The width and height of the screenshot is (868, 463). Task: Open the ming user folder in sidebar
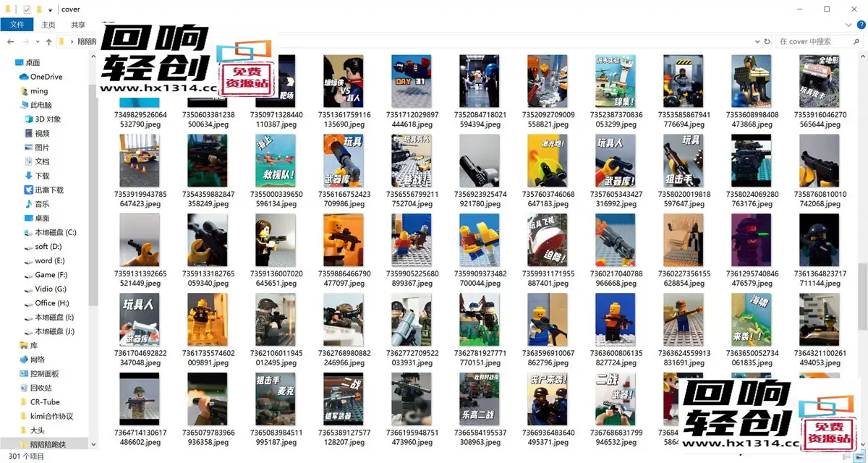click(39, 91)
